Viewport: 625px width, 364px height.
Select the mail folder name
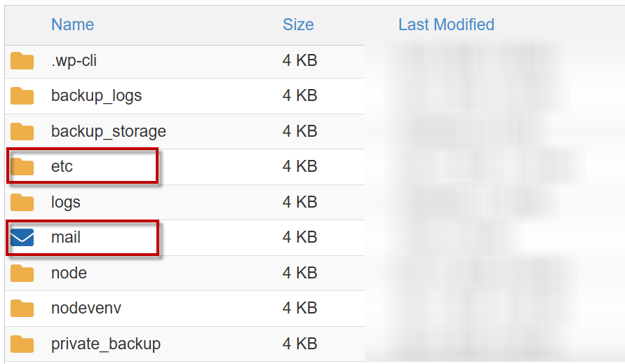coord(66,238)
